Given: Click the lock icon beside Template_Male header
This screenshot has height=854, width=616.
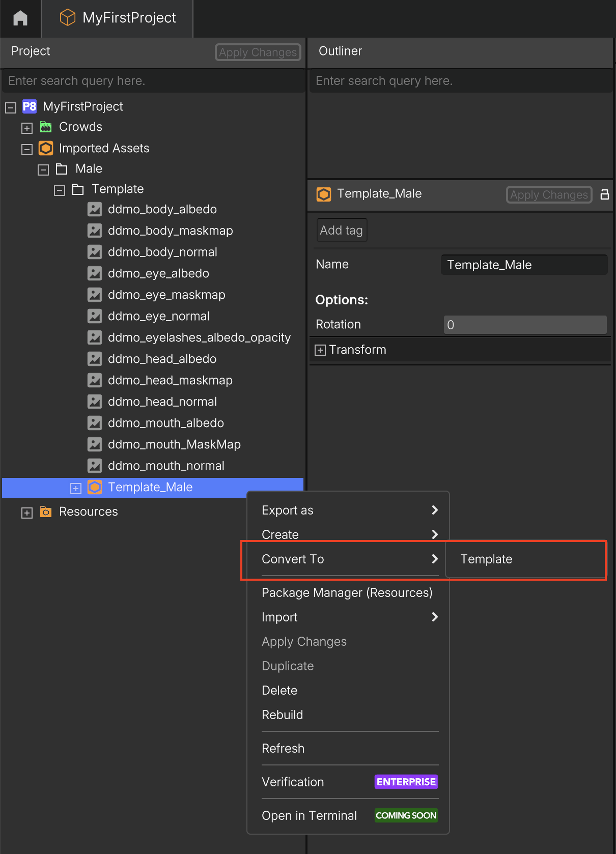Looking at the screenshot, I should [604, 194].
